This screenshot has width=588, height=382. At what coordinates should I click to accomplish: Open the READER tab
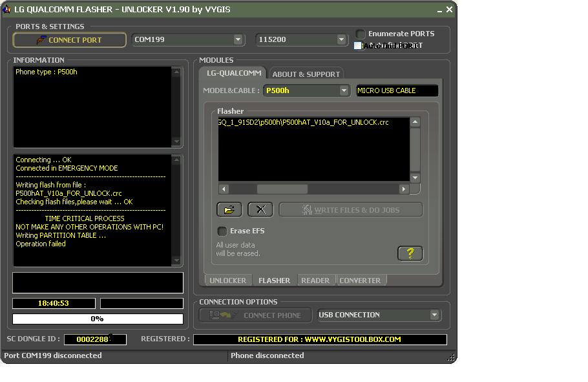click(315, 281)
